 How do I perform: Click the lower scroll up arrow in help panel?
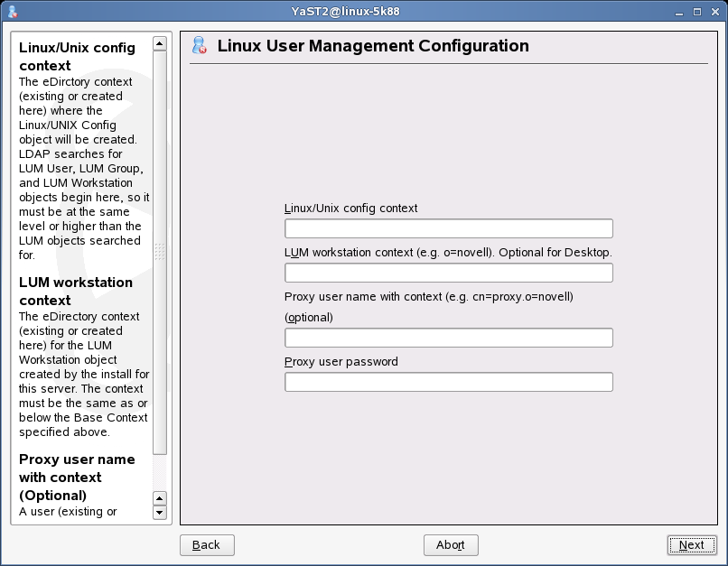(x=160, y=498)
